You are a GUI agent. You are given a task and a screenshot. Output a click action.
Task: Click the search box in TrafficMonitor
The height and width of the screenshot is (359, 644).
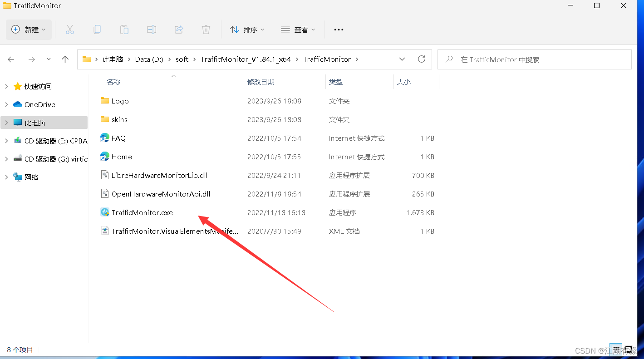[x=535, y=59]
